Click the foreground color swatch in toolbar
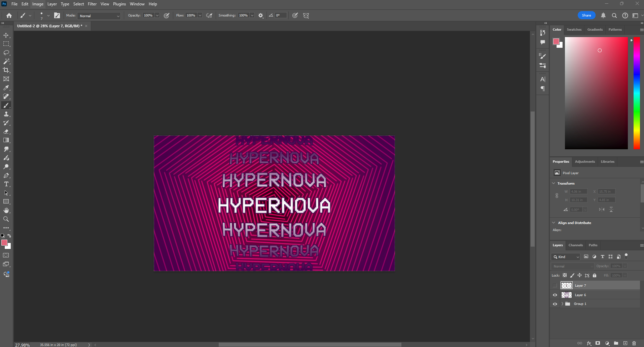 4,243
